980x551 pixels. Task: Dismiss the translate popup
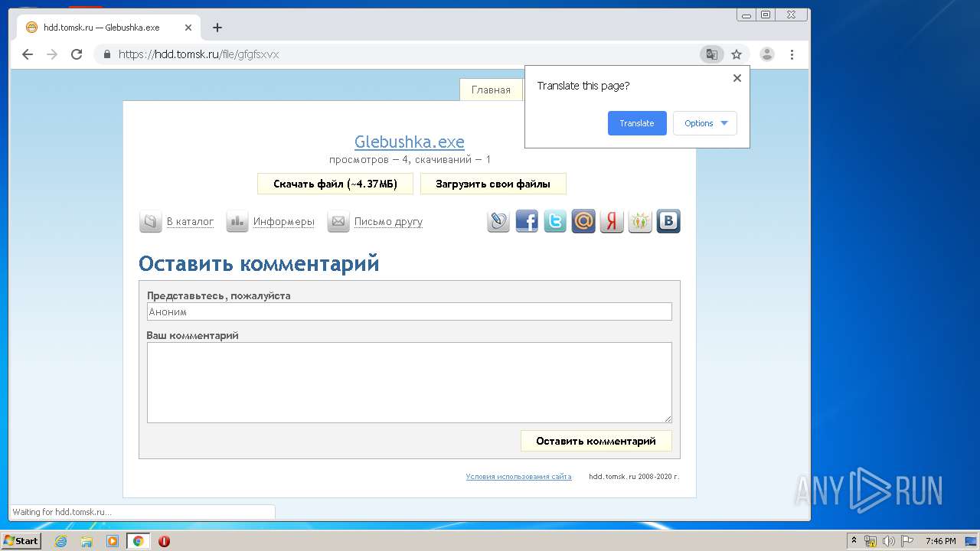click(737, 78)
